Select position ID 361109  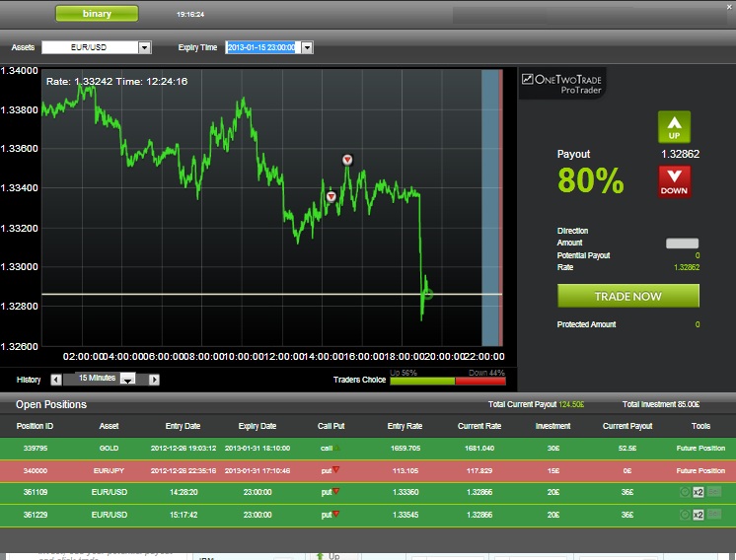point(36,492)
